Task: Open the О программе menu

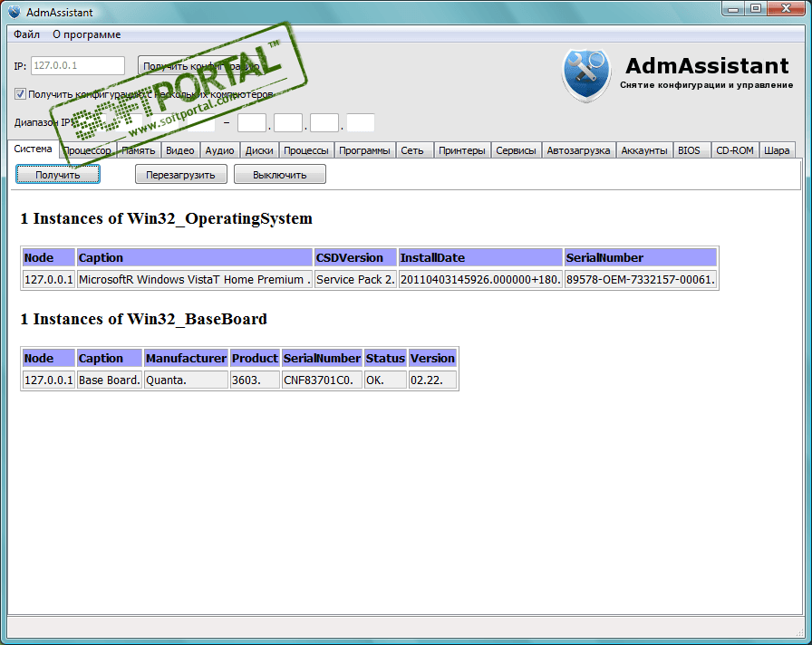Action: click(86, 34)
